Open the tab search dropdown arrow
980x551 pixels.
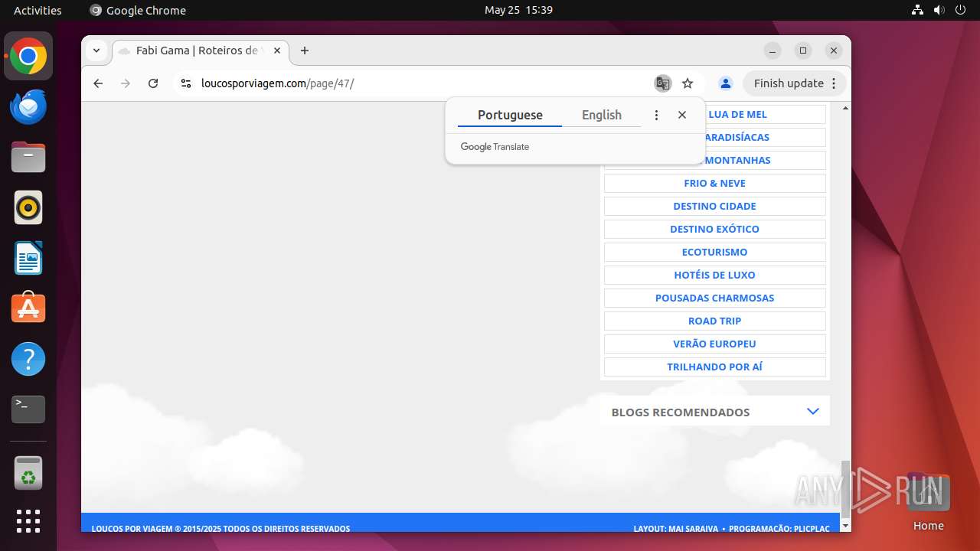click(x=96, y=51)
